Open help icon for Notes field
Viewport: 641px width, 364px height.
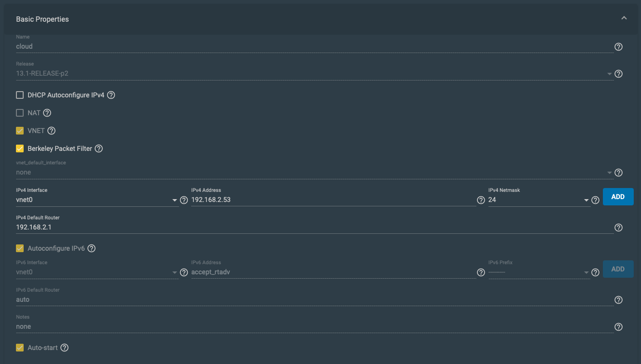coord(618,327)
